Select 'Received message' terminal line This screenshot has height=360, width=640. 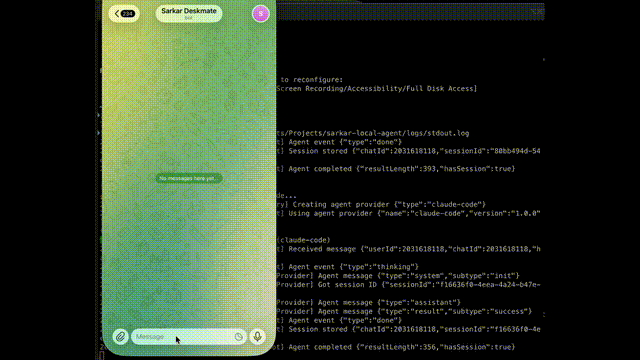[x=408, y=249]
